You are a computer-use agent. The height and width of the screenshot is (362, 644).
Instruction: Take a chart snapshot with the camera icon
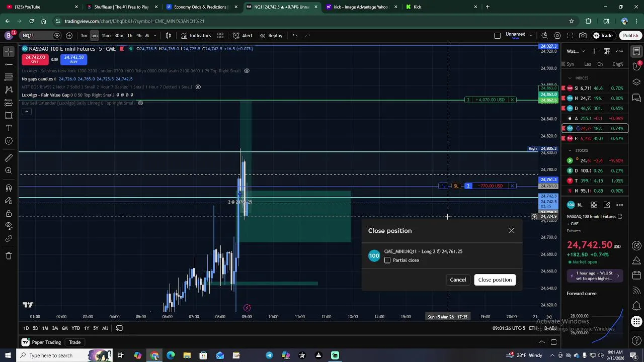[x=583, y=36]
